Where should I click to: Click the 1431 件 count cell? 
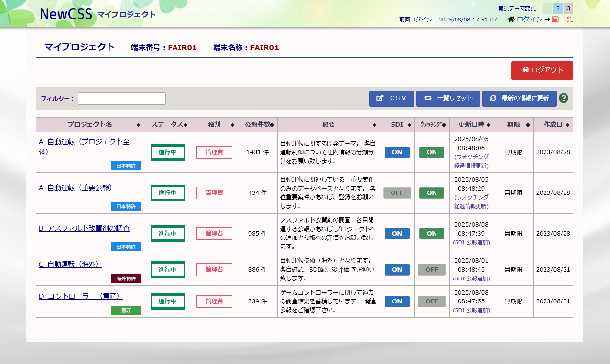(258, 152)
